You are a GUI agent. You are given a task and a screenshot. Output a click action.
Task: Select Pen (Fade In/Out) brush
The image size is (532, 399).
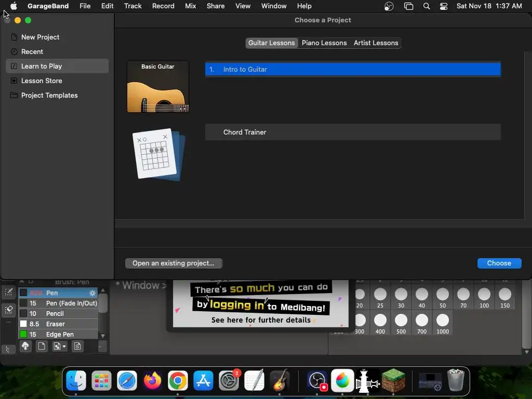click(58, 303)
